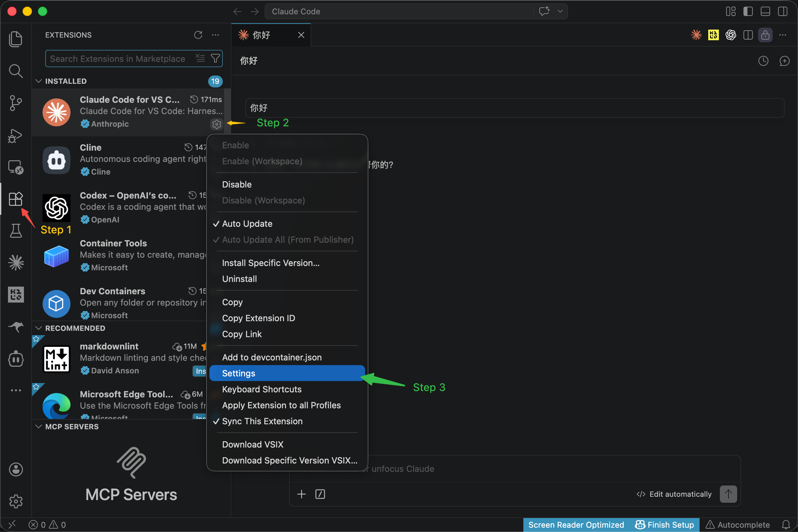Select Keyboard Shortcuts menu entry
The height and width of the screenshot is (532, 798).
pyautogui.click(x=287, y=389)
